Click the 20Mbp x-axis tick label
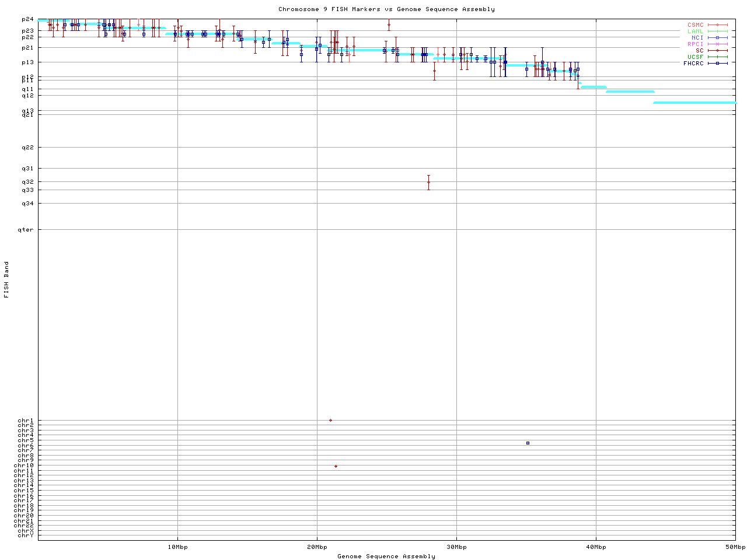Viewport: 747px width, 560px height. (317, 547)
